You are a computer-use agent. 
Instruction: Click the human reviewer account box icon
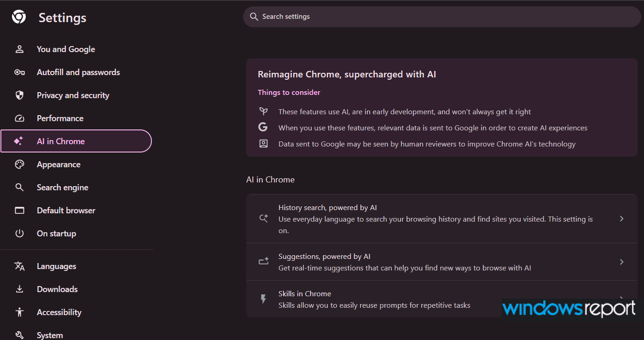pyautogui.click(x=263, y=144)
